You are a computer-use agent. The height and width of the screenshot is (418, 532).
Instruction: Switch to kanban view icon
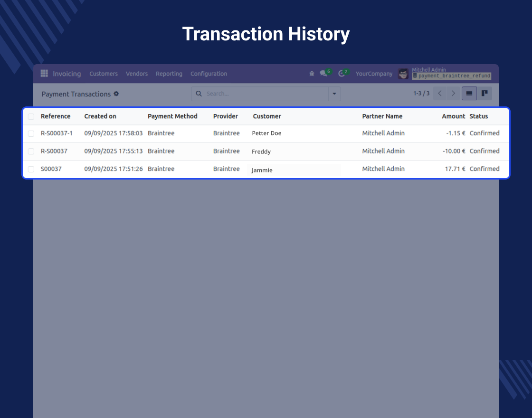pyautogui.click(x=484, y=93)
